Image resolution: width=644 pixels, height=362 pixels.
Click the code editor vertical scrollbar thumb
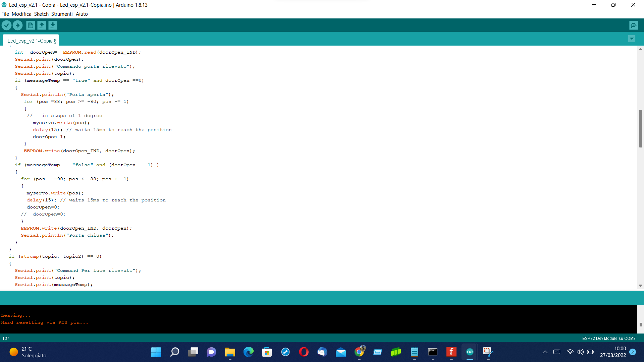tap(640, 129)
